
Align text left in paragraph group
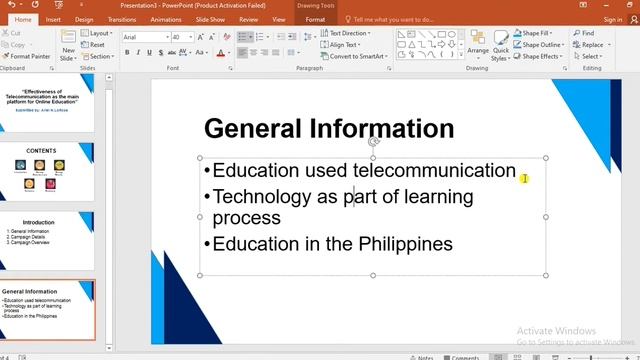242,53
